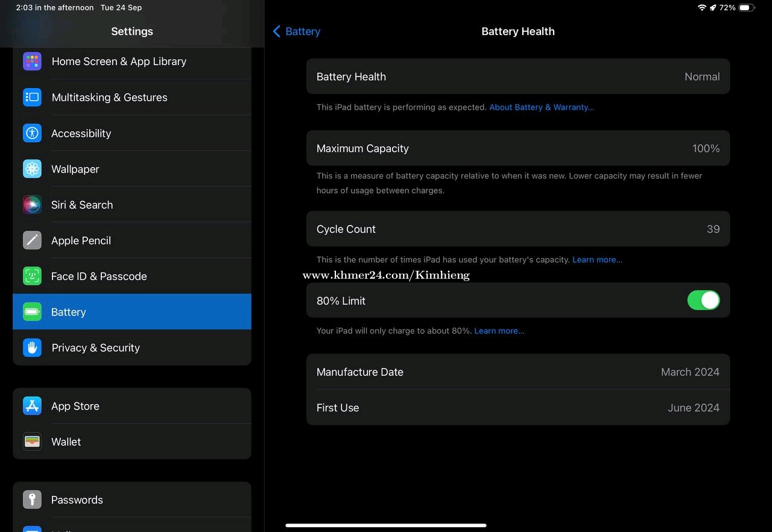This screenshot has width=772, height=532.
Task: Tap the Home Screen & App Library icon
Action: (x=32, y=62)
